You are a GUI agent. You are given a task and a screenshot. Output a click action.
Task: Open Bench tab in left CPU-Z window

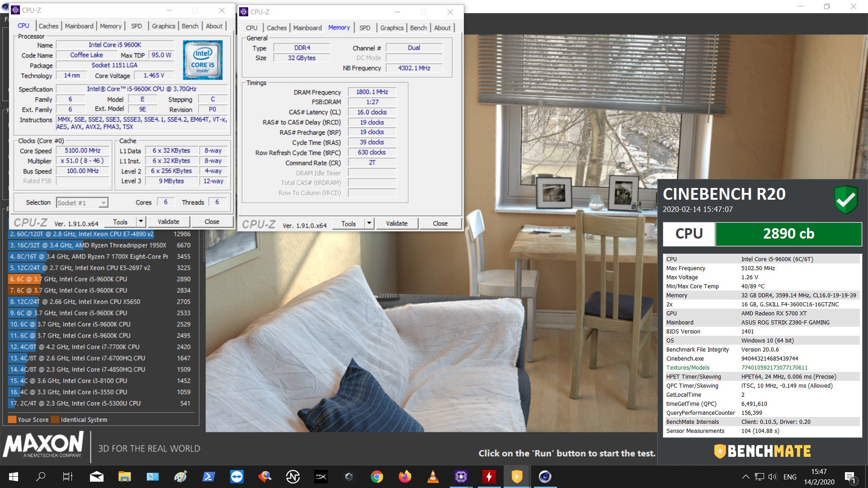[x=190, y=26]
